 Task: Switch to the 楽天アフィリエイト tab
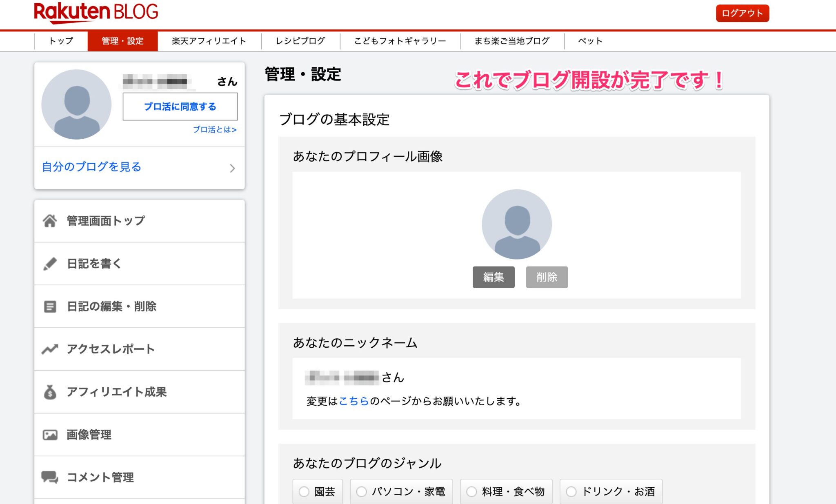click(208, 40)
